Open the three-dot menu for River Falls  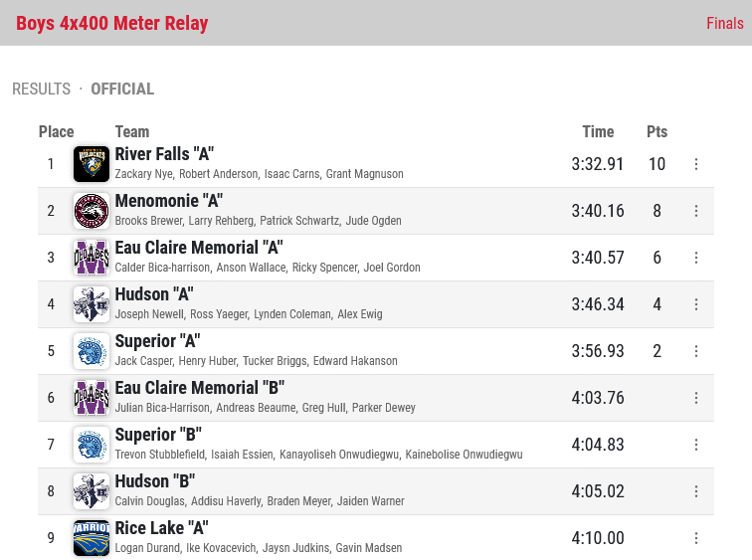click(x=696, y=164)
